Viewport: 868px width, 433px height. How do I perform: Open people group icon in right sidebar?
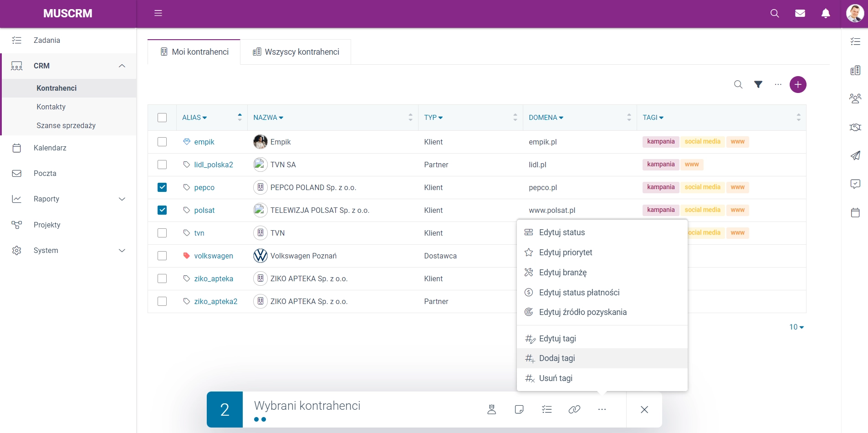(855, 98)
